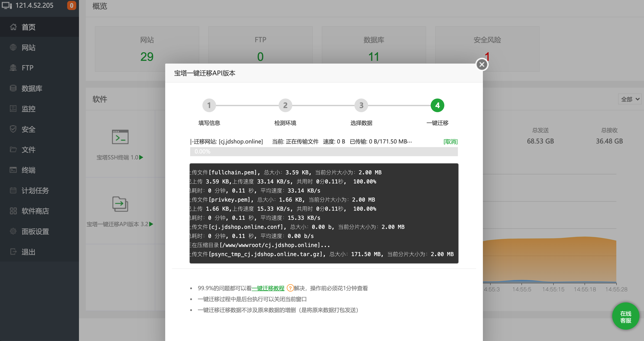Screen dimensions: 644x341
Task: Open the 计划任务 sidebar menu
Action: point(35,190)
